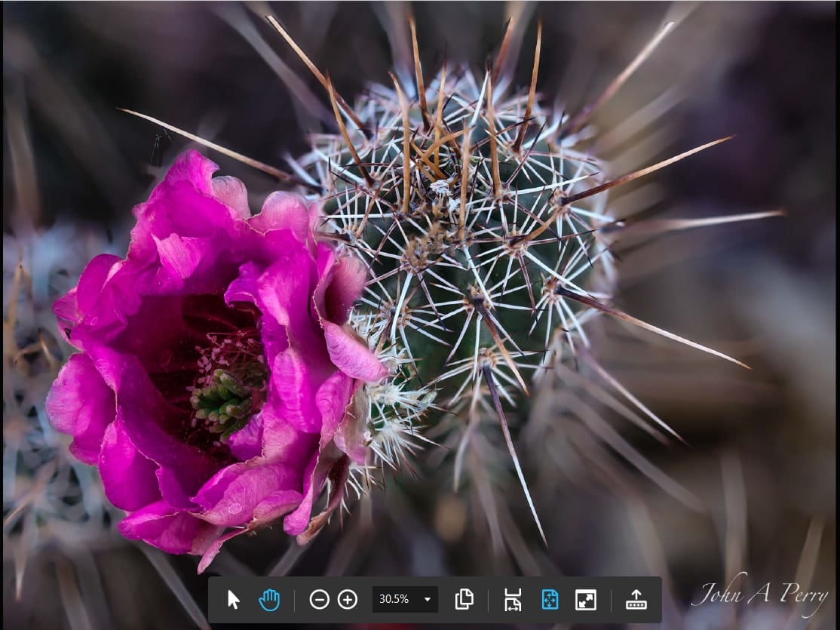Image resolution: width=840 pixels, height=630 pixels.
Task: Click the 30.5% zoom value field
Action: click(x=394, y=600)
